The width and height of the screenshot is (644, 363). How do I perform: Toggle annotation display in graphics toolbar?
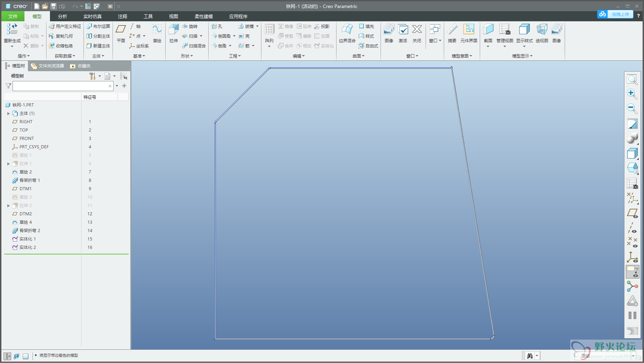tap(632, 272)
